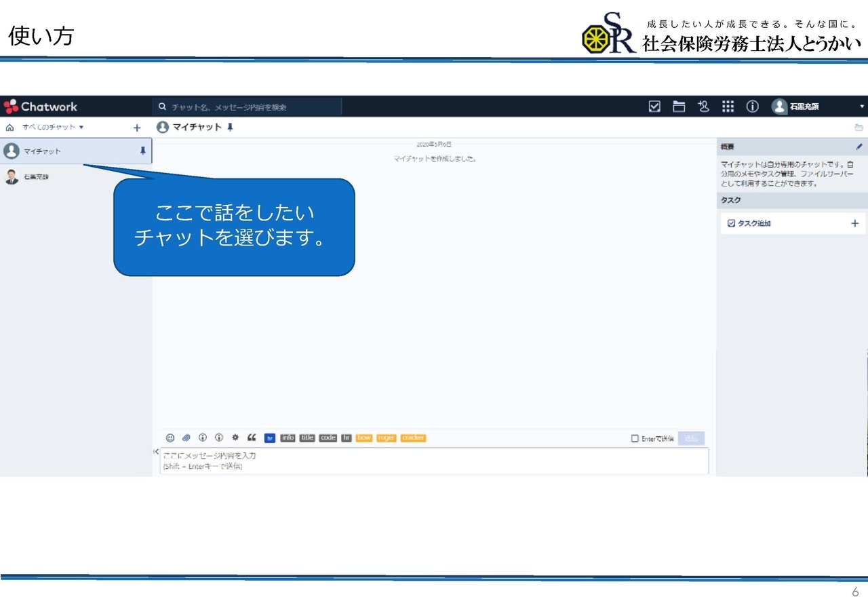Screen dimensions: 868x614
Task: Select マイチャット in the chat list
Action: [76, 151]
